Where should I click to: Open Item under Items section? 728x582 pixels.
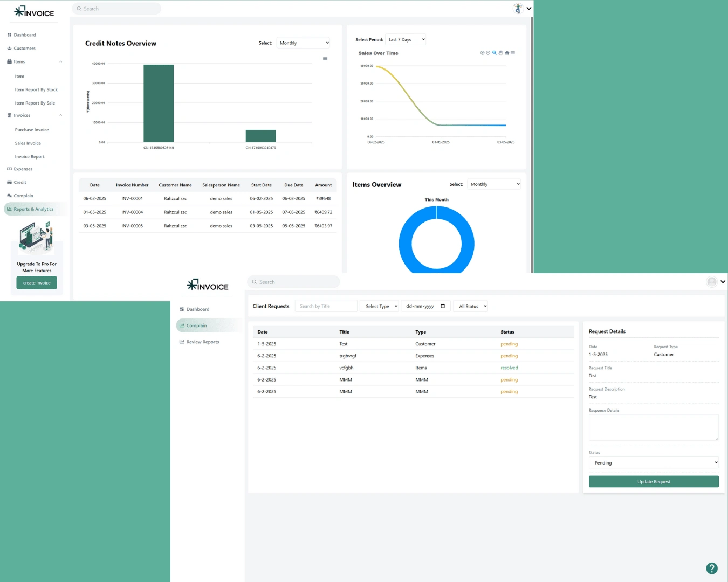[19, 77]
